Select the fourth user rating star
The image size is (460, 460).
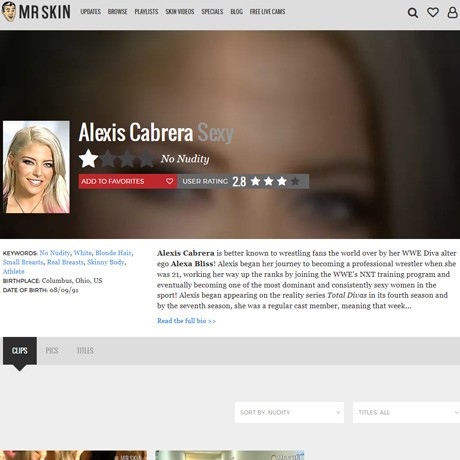click(295, 181)
